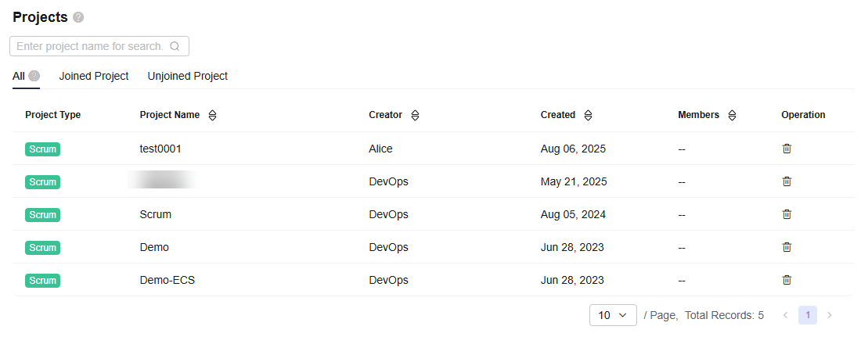
Task: Sort by Members column
Action: click(x=732, y=115)
